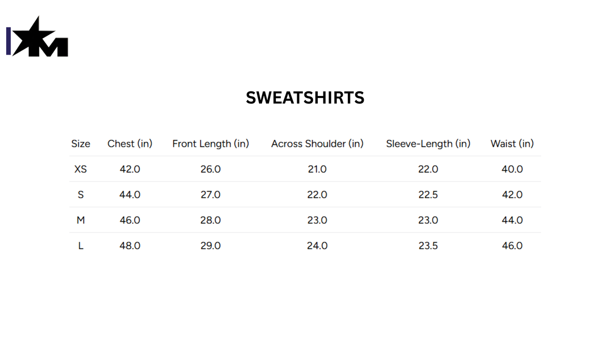Click the Chest (in) column header
The height and width of the screenshot is (364, 613).
point(130,144)
